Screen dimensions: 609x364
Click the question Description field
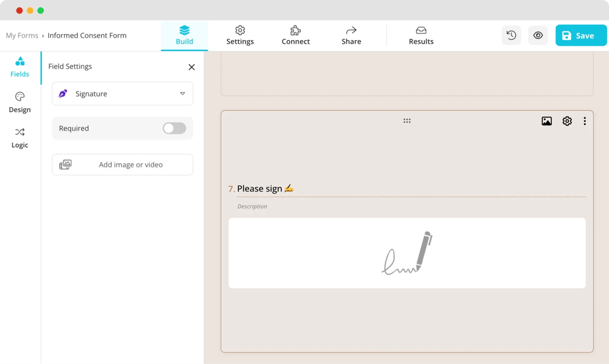253,206
